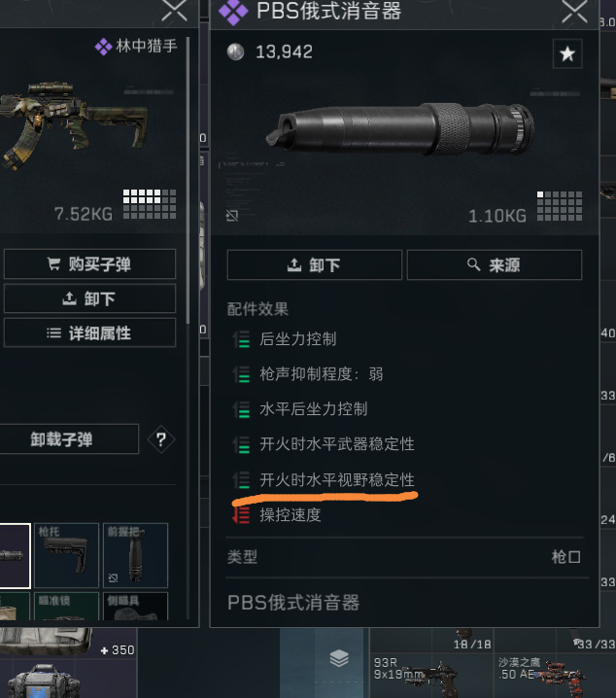Viewport: 616px width, 698px height.
Task: Click the red 操控速度 penalty icon
Action: pos(241,515)
